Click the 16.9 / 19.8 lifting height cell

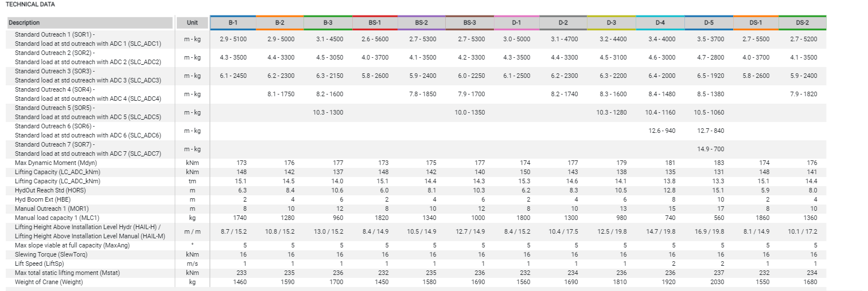709,231
